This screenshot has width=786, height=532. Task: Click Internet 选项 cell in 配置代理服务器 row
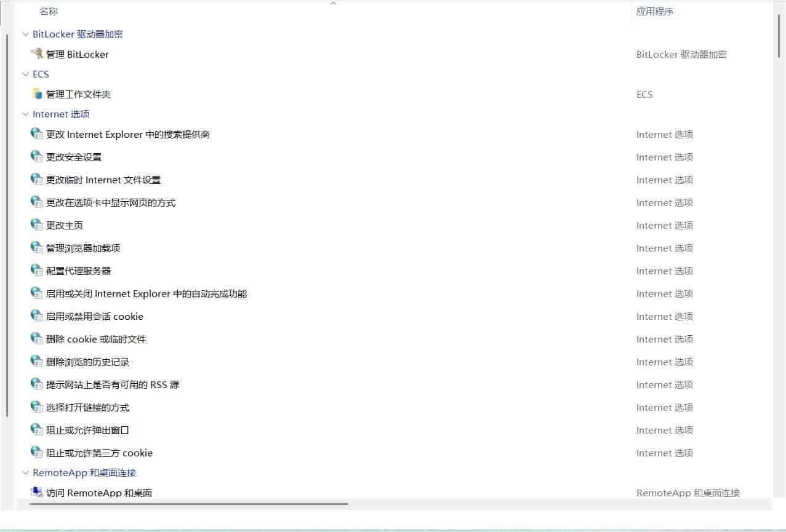[665, 271]
